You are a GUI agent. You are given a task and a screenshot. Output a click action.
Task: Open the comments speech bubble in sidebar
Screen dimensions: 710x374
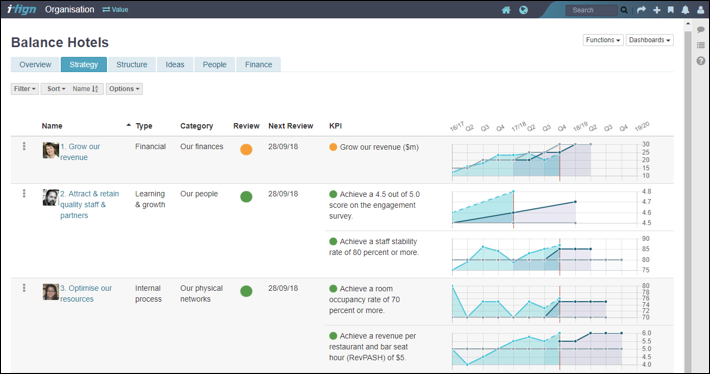pyautogui.click(x=701, y=30)
